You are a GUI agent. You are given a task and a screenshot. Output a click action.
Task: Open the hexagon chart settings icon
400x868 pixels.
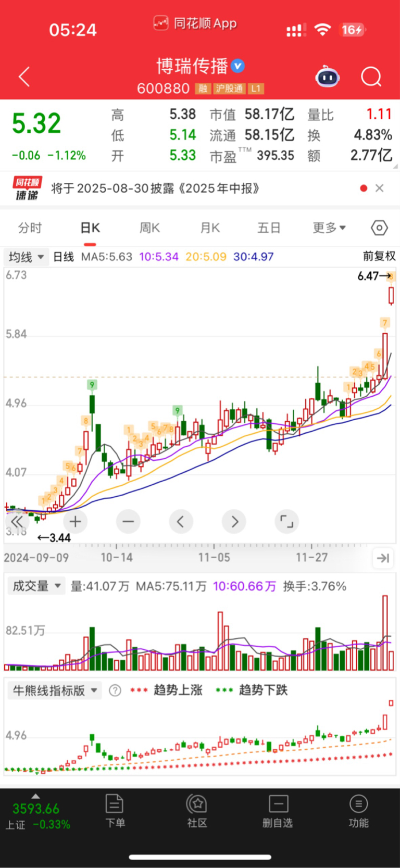click(380, 228)
